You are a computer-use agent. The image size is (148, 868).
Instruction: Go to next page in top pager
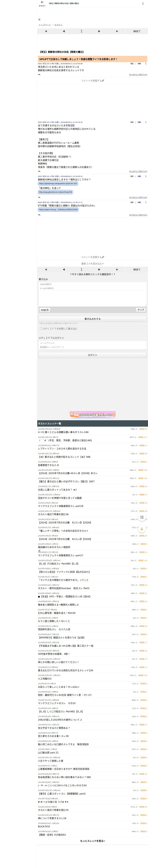99,31
